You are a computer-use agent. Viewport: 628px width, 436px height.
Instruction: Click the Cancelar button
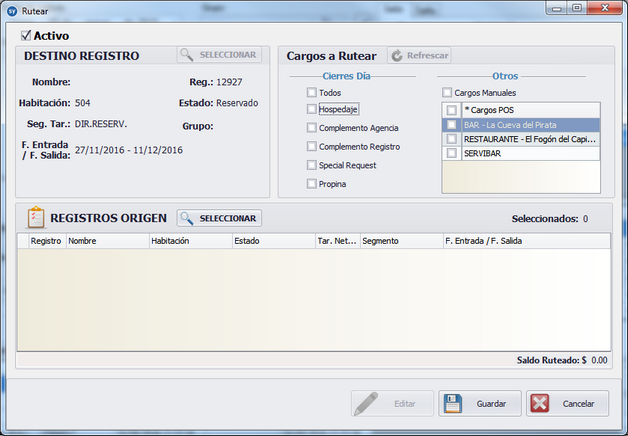tap(568, 404)
